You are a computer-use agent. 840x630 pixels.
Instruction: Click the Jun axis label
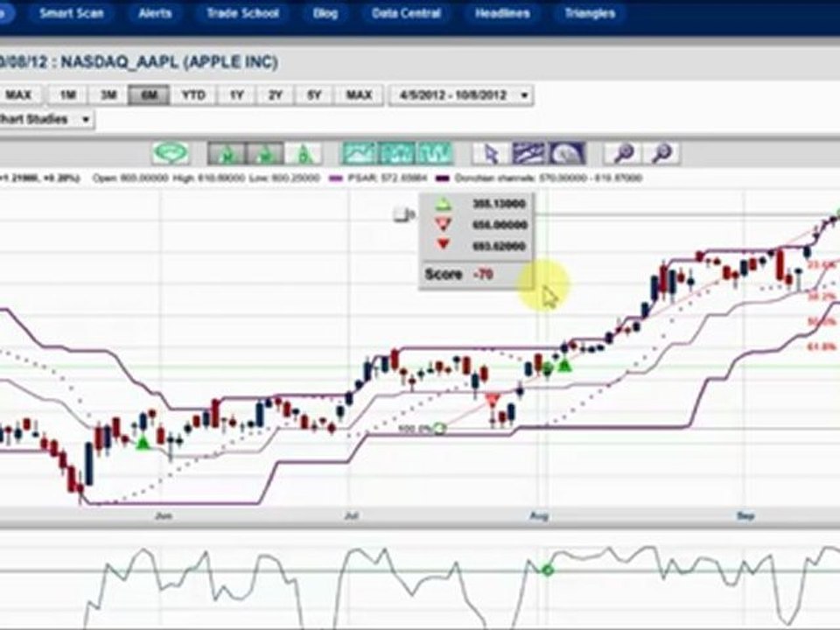coord(164,516)
